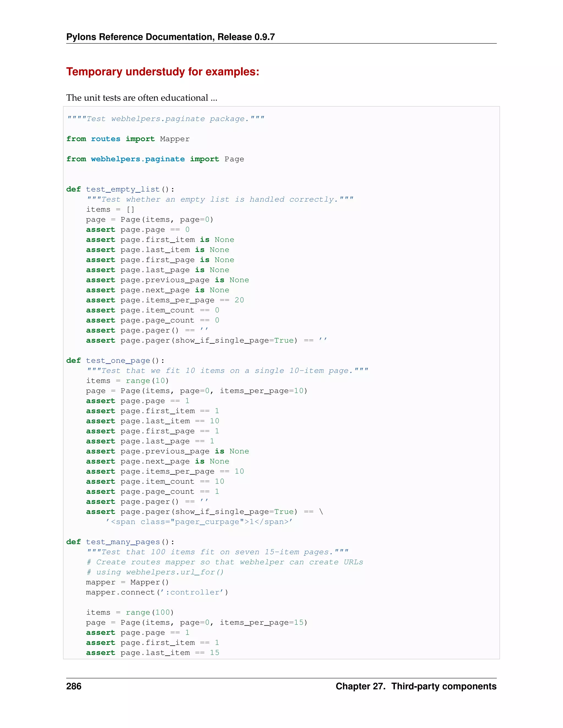563x728 pixels.
Task: Click 'assert page.last_item == 15'
Action: pyautogui.click(x=153, y=653)
